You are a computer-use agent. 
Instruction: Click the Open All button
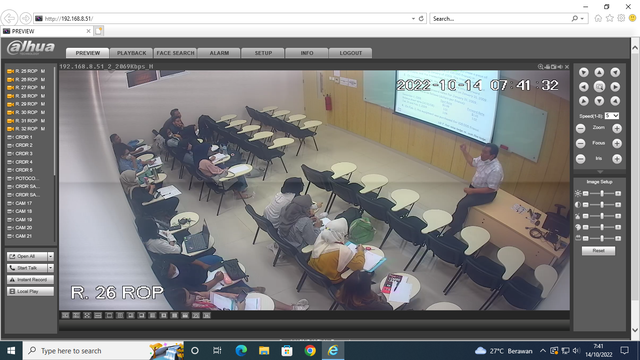27,256
